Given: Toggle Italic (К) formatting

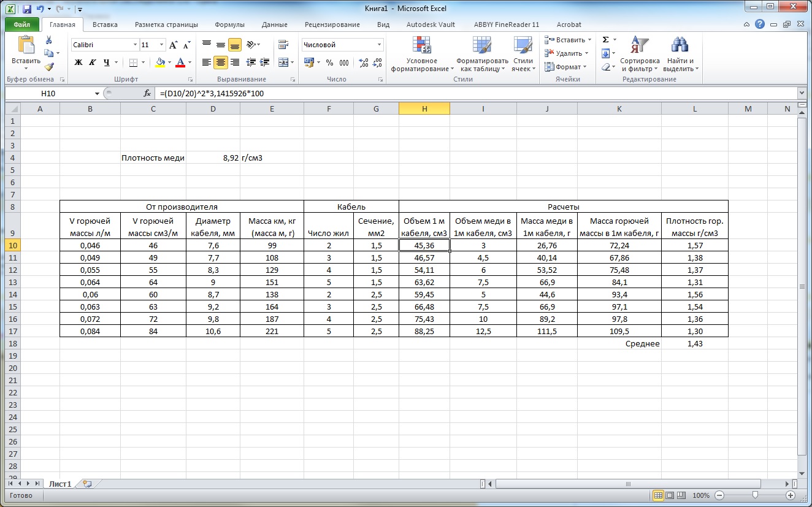Looking at the screenshot, I should click(93, 63).
